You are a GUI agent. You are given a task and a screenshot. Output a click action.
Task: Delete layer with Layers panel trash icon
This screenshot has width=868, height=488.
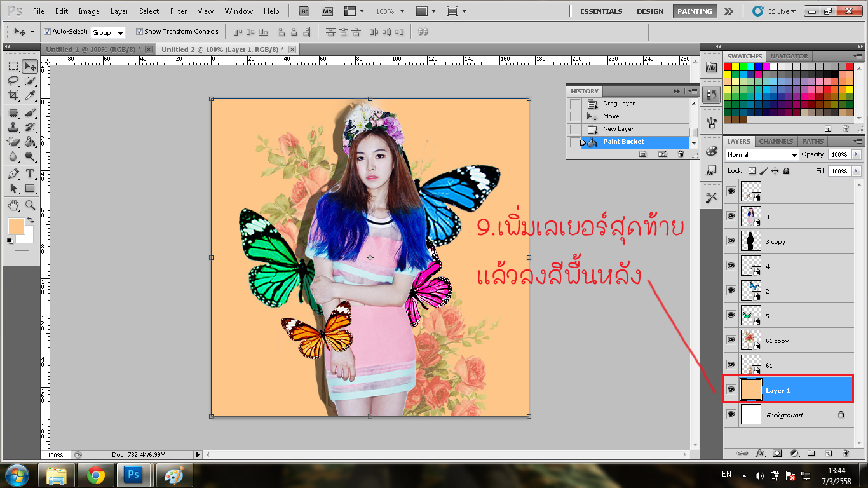[x=846, y=453]
